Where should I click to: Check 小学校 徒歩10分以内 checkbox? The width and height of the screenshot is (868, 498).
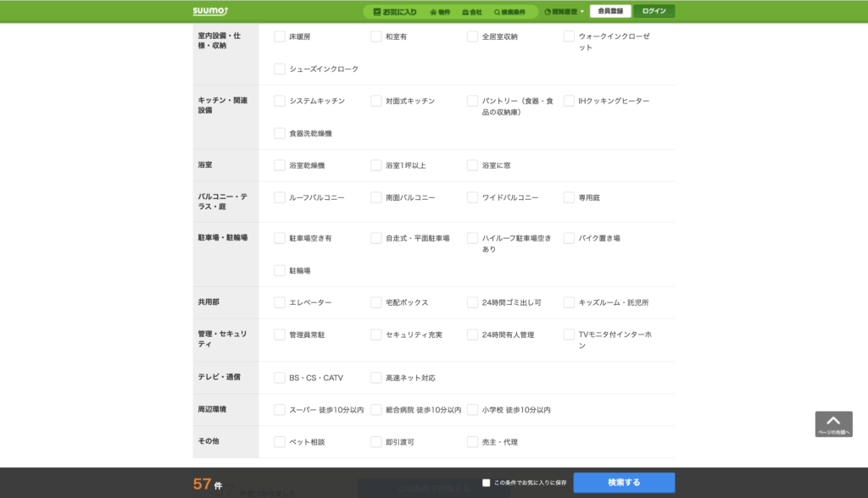pyautogui.click(x=472, y=410)
